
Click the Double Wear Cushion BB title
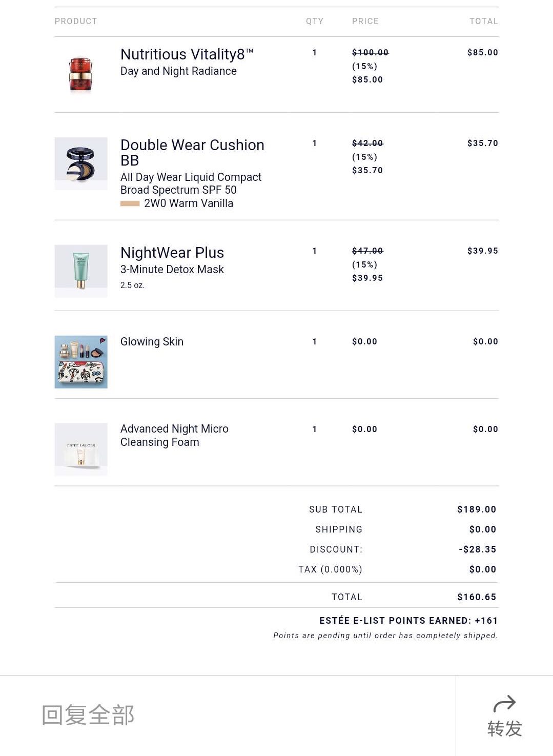(x=192, y=152)
